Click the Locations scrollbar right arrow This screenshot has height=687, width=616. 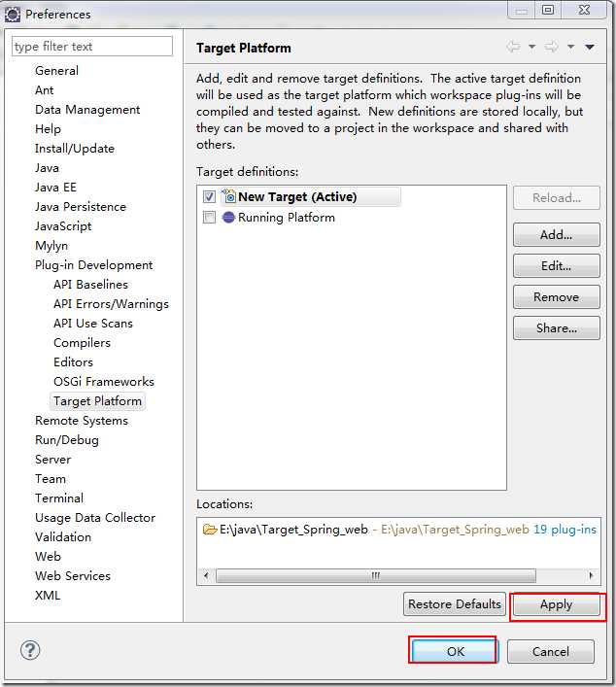[x=592, y=575]
